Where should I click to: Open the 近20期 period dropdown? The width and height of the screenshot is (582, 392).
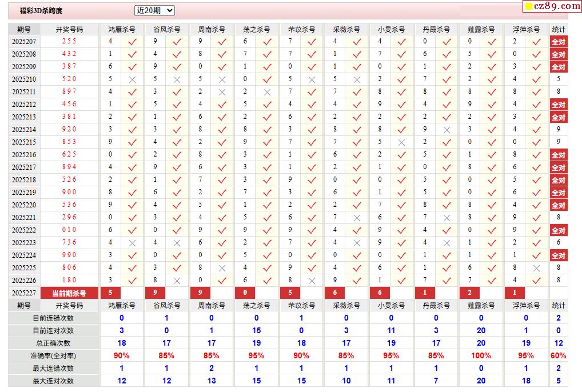point(154,11)
